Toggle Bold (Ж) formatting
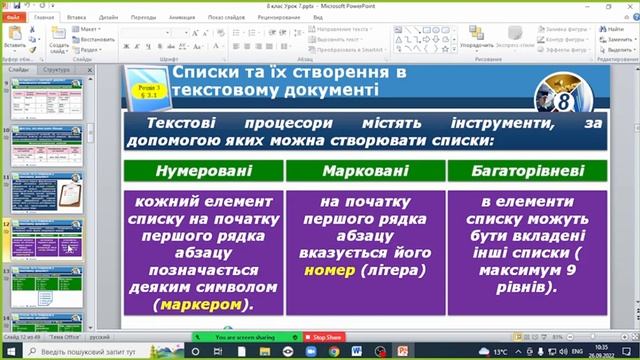Image resolution: width=640 pixels, height=360 pixels. coord(126,47)
